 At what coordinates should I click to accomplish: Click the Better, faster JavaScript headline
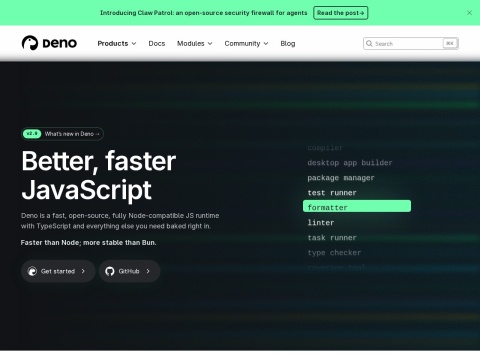(99, 176)
